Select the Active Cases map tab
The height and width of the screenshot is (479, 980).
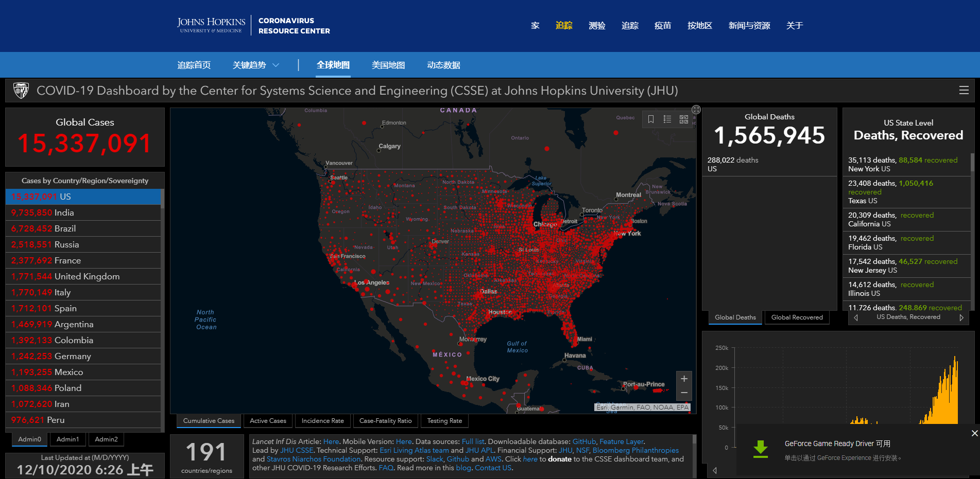tap(268, 421)
